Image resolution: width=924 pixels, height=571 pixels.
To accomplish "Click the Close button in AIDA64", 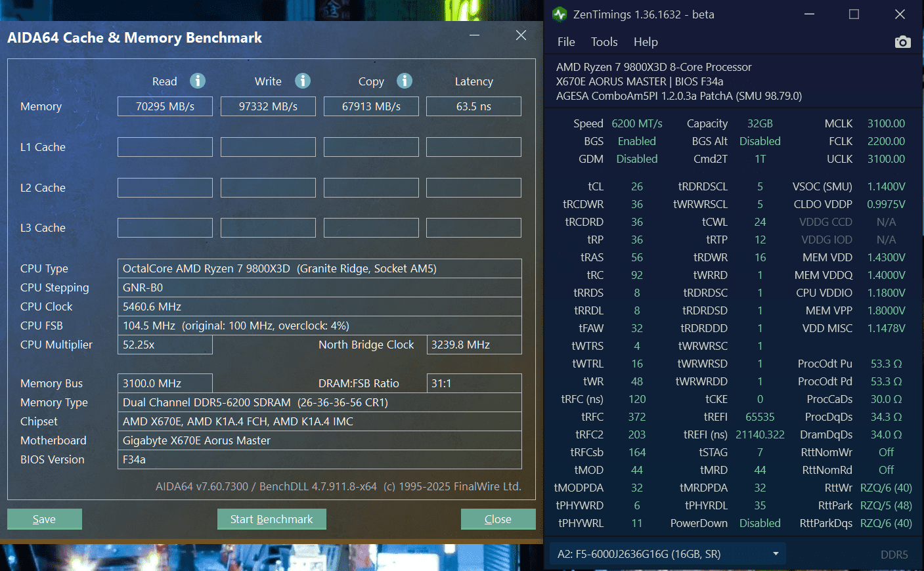I will pos(498,519).
